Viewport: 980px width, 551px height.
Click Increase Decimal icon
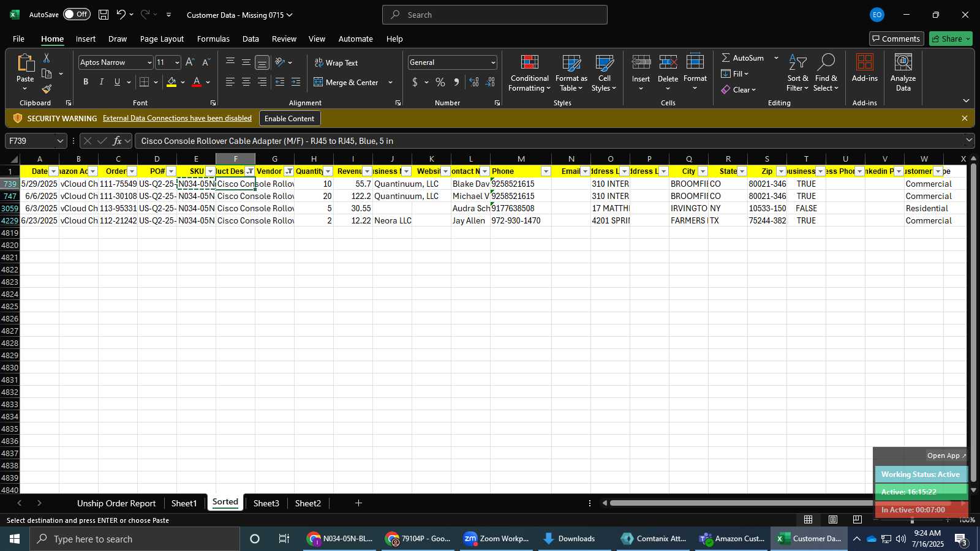(474, 82)
